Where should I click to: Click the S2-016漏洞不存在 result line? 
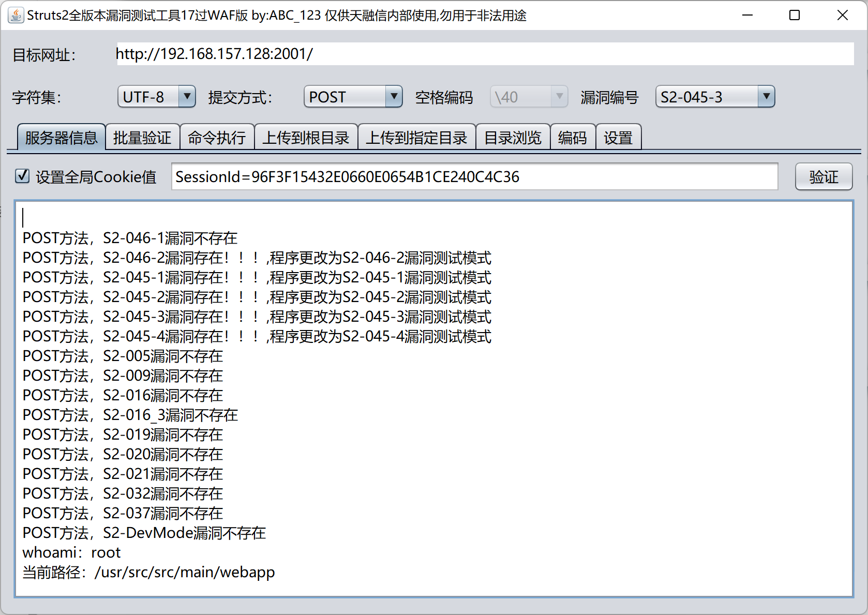click(123, 395)
